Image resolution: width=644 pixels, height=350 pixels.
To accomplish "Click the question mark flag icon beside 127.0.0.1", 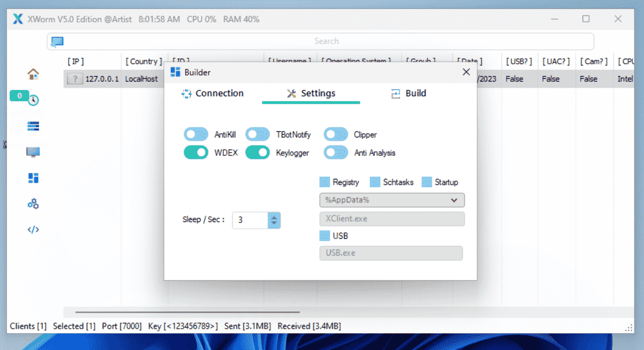I will 75,79.
